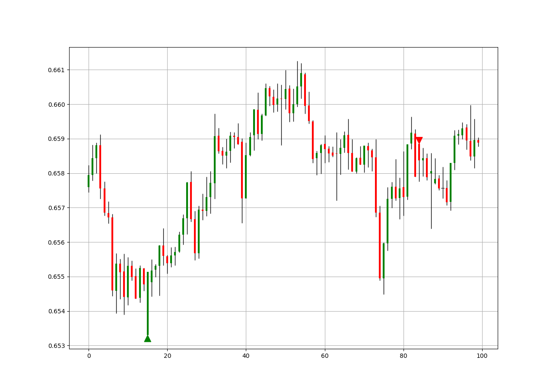Click the 0.657 y-axis label

[57, 208]
